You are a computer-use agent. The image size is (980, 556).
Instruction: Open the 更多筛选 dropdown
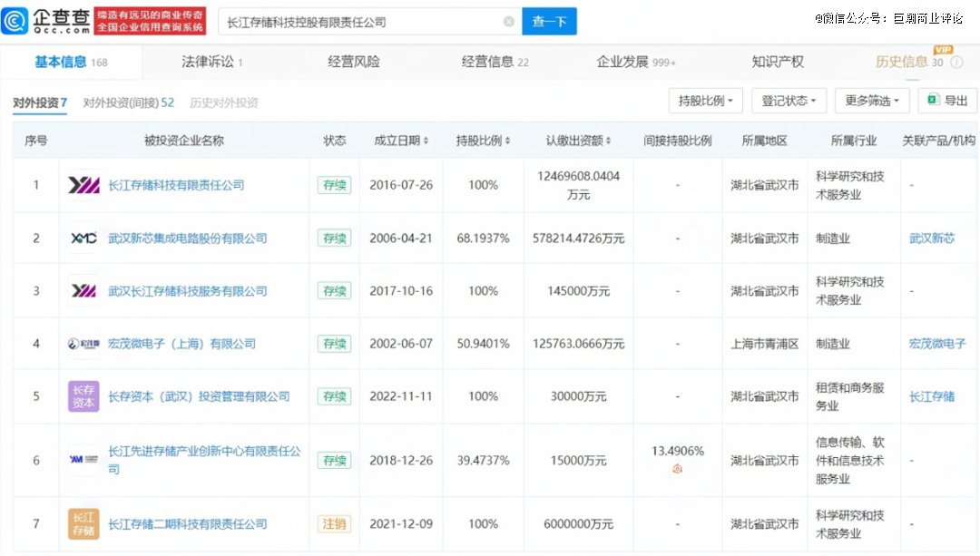click(872, 101)
